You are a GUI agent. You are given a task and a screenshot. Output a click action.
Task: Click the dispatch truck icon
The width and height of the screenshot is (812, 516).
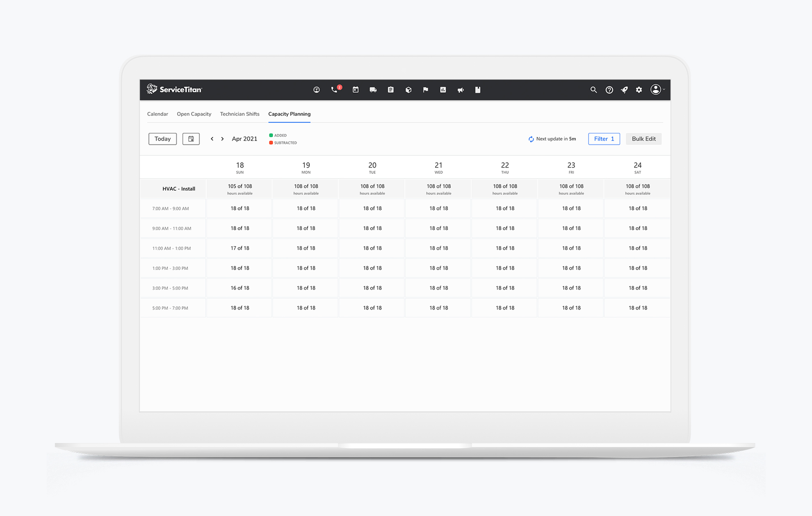(x=373, y=90)
